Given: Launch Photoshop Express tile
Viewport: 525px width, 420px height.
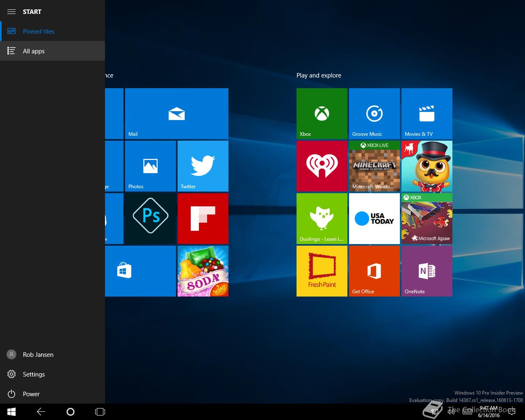Looking at the screenshot, I should (x=151, y=219).
